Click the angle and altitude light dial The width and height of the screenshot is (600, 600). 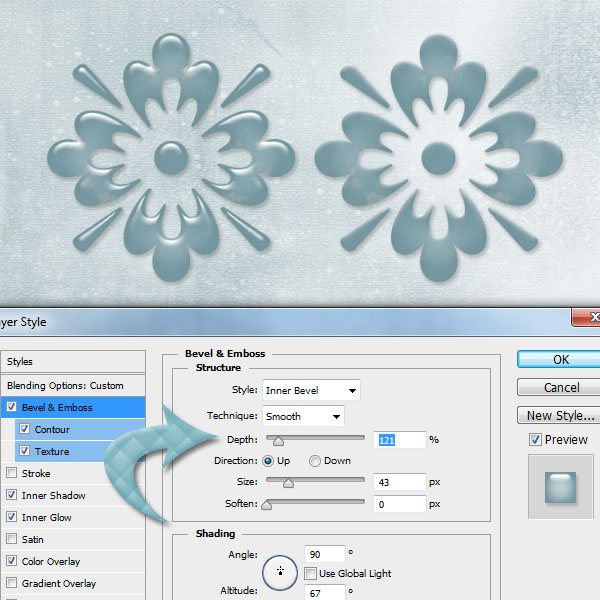tap(280, 573)
